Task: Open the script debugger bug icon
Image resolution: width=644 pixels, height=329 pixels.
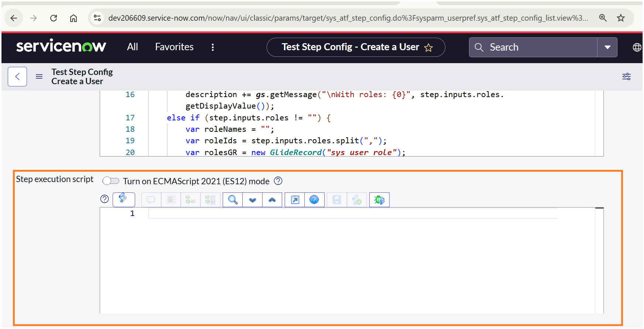Action: 379,200
